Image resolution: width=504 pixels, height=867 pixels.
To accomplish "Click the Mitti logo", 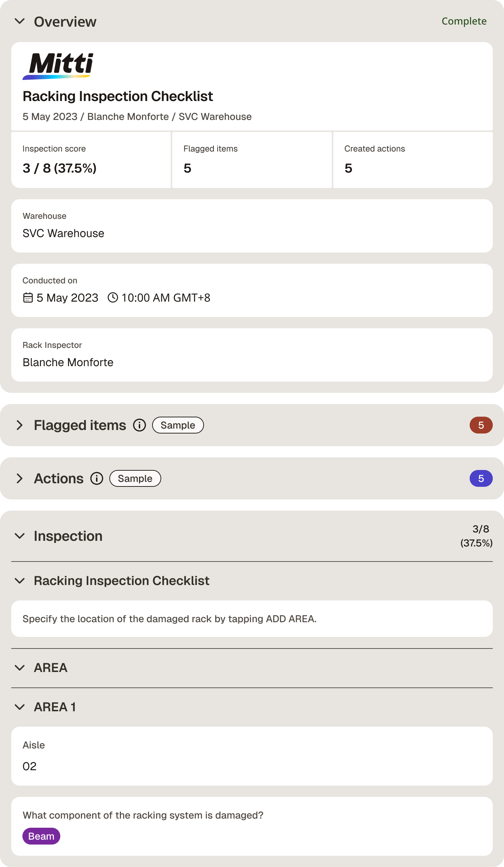I will (58, 66).
